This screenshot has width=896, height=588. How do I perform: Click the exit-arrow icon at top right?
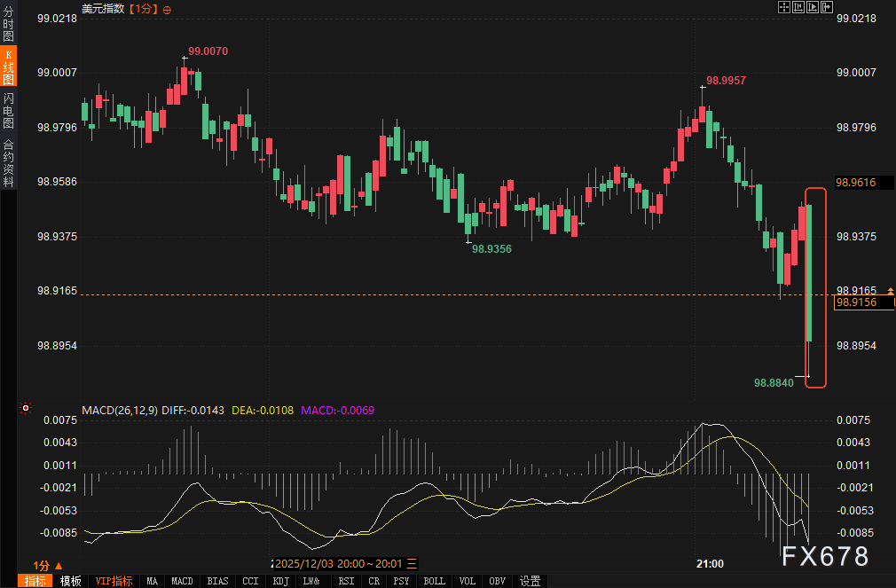(827, 7)
